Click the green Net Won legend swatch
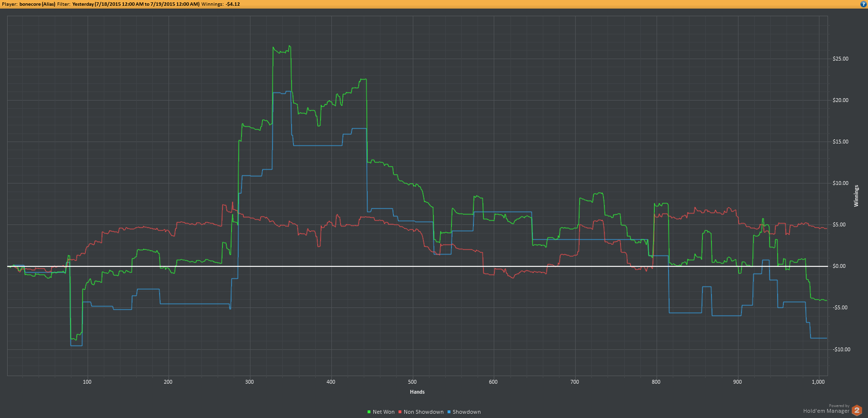 click(369, 412)
